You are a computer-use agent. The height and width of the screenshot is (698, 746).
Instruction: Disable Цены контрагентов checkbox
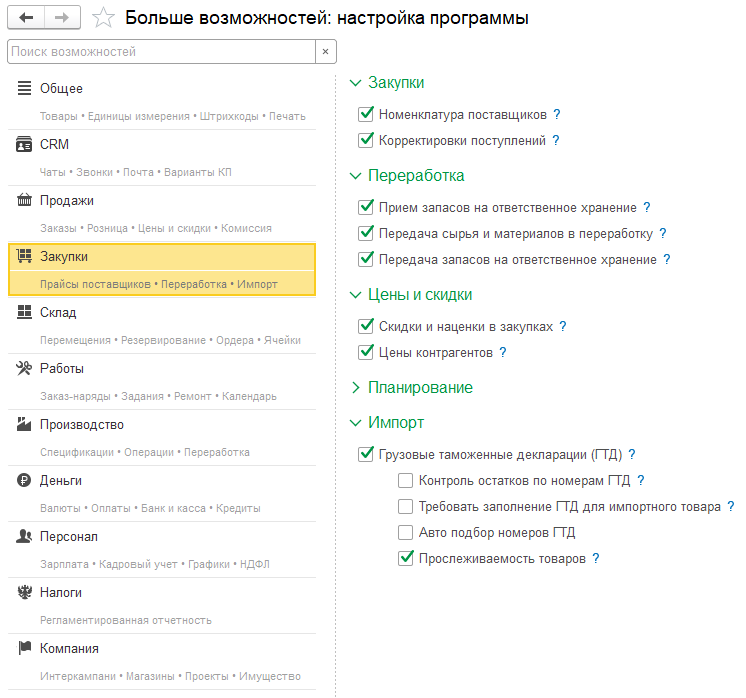point(365,352)
